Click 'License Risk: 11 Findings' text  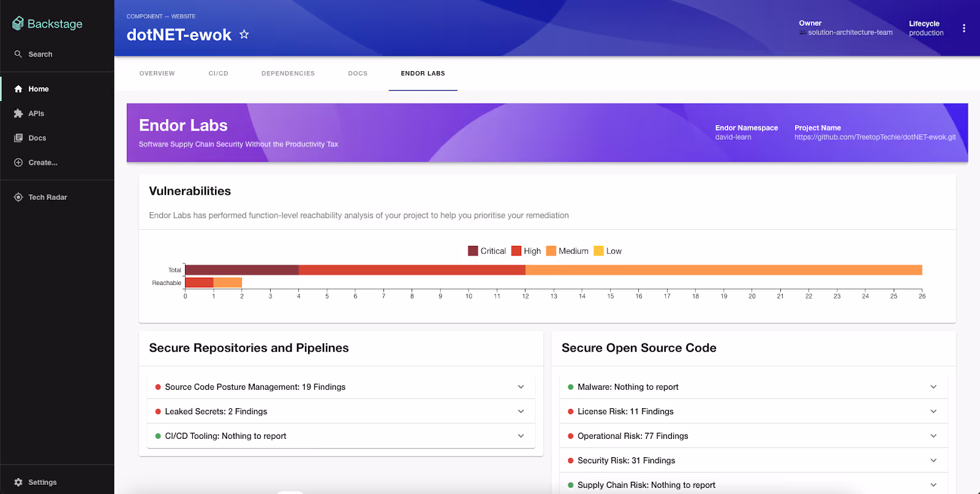click(x=625, y=411)
